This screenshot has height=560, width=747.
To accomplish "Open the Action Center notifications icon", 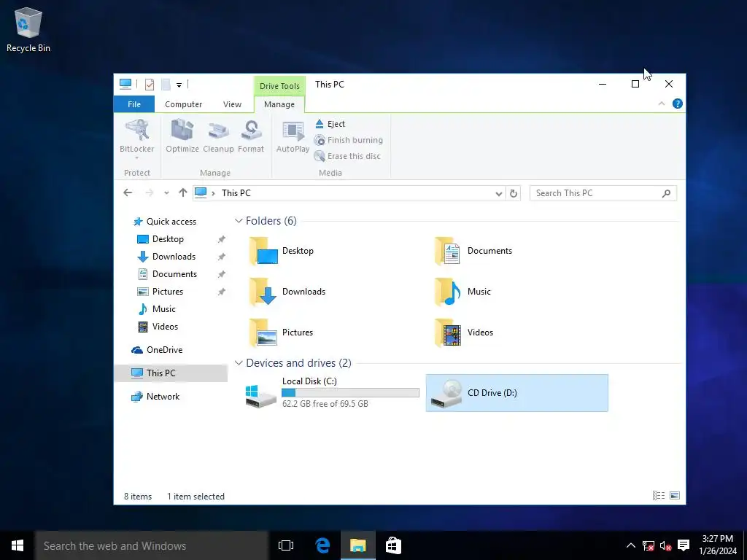I will click(x=684, y=545).
